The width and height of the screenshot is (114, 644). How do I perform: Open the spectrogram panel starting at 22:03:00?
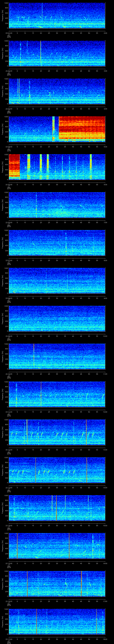pyautogui.click(x=57, y=91)
